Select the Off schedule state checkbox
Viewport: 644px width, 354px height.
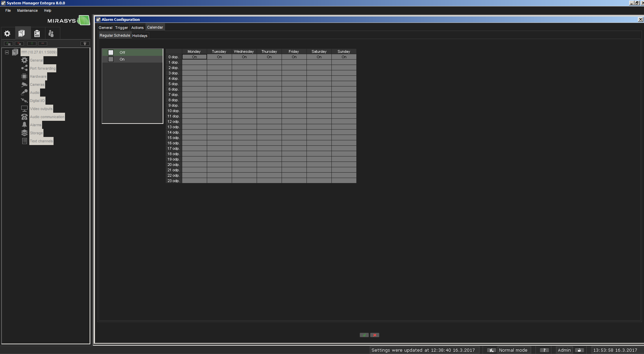[111, 52]
